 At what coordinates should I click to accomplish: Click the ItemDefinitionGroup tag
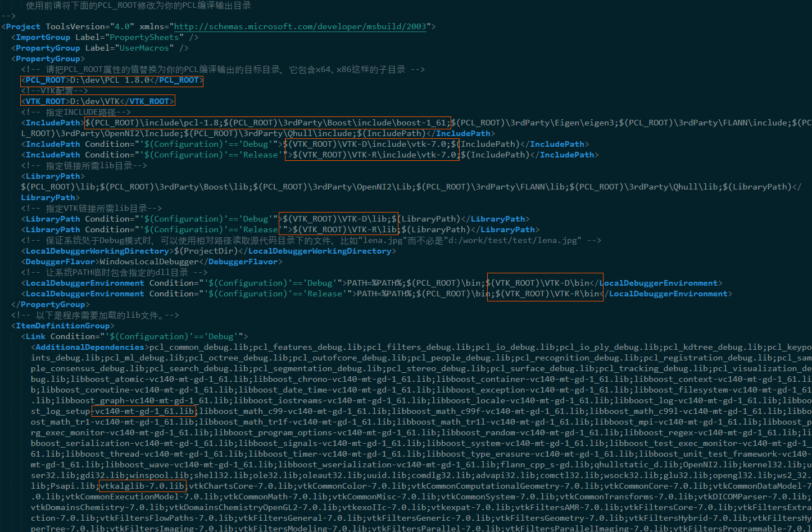click(x=63, y=326)
